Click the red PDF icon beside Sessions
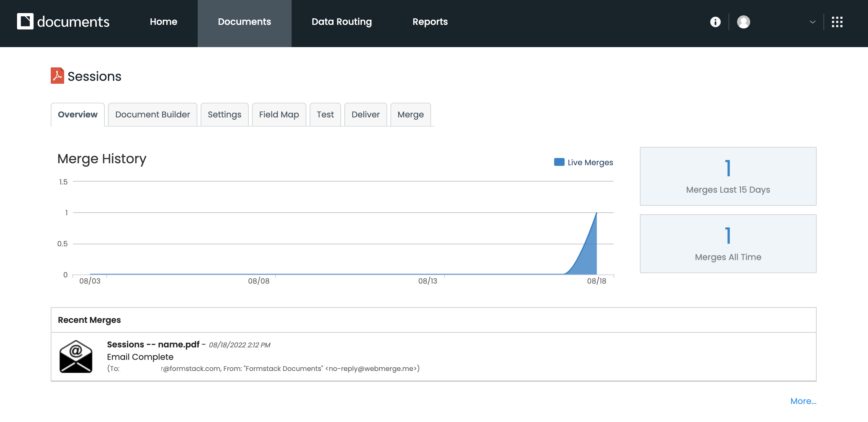The height and width of the screenshot is (422, 868). 57,76
